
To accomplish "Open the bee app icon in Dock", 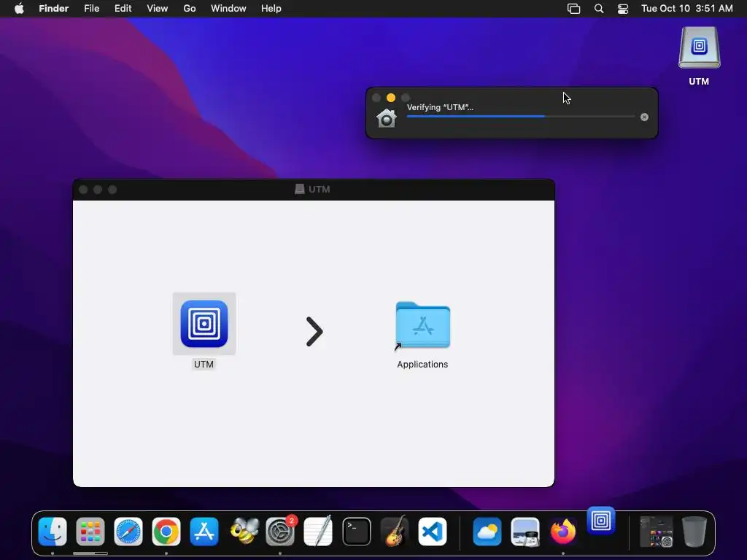I will point(244,532).
